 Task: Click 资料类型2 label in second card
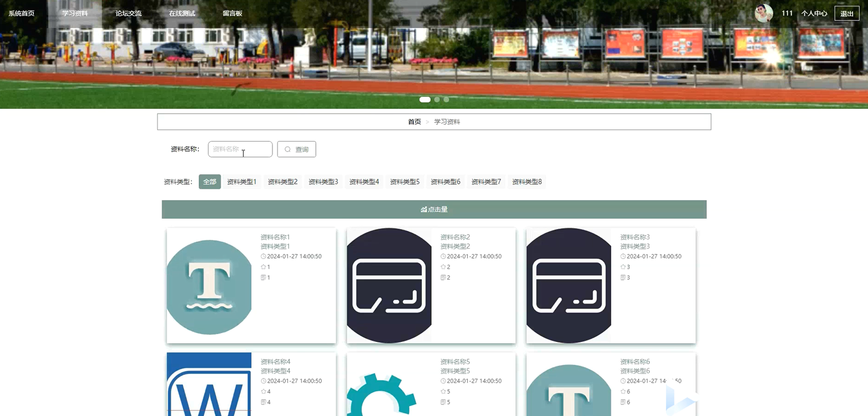point(455,247)
